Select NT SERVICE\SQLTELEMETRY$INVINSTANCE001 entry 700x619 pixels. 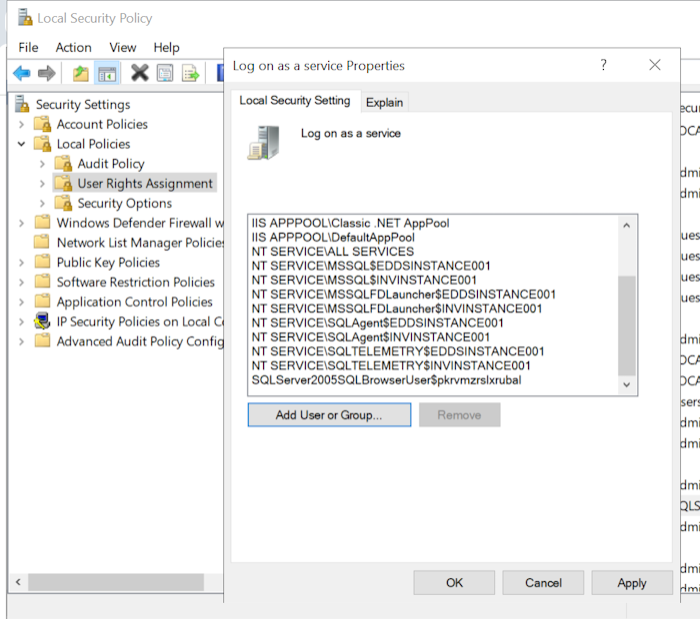(x=391, y=366)
